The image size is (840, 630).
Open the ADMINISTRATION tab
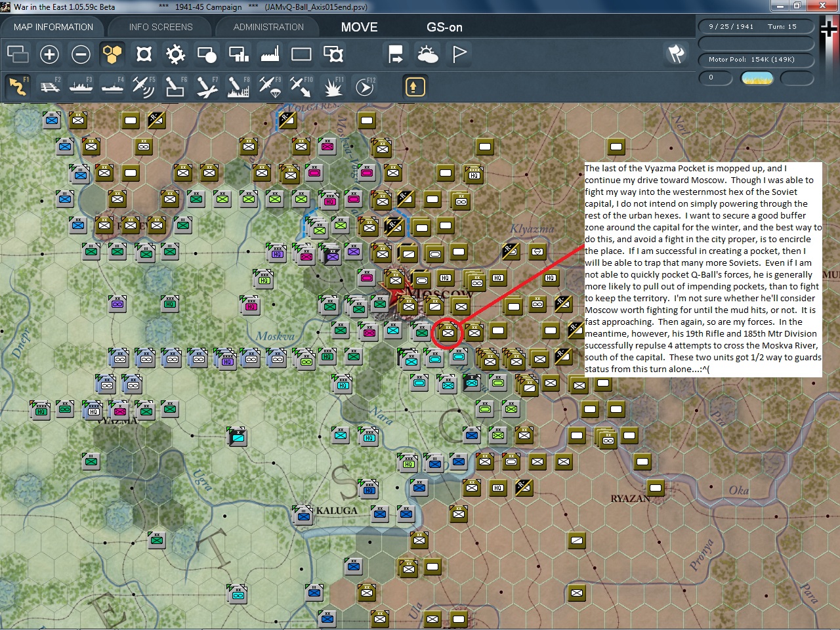click(x=268, y=27)
